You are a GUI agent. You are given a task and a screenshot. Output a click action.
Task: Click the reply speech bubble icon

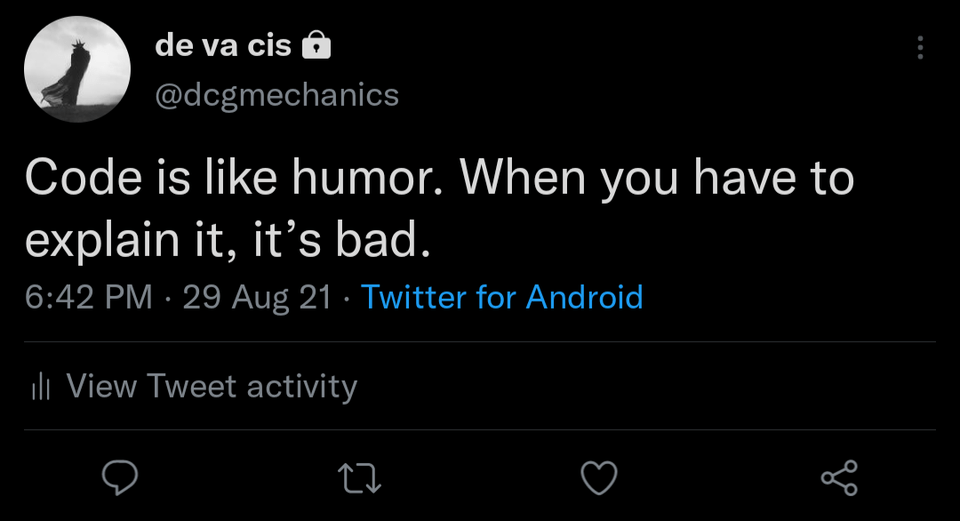click(x=120, y=477)
